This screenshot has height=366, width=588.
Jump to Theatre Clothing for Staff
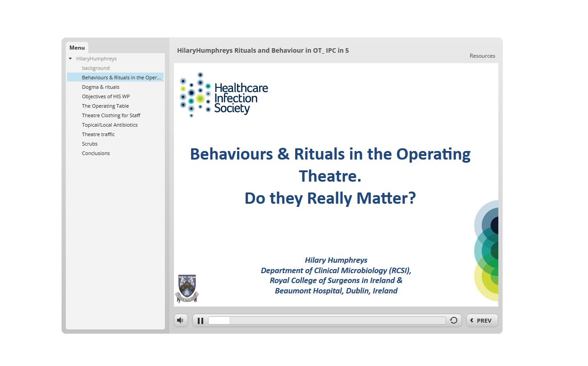tap(111, 115)
